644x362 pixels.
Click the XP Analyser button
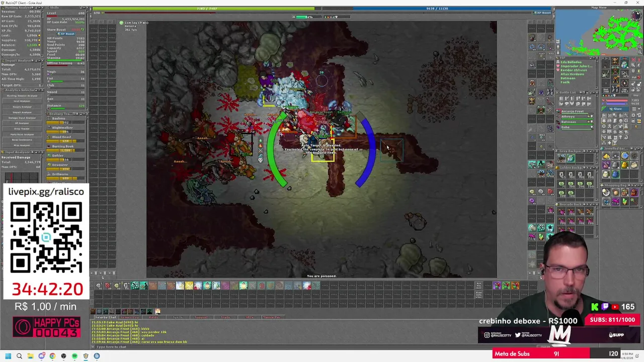pos(22,123)
